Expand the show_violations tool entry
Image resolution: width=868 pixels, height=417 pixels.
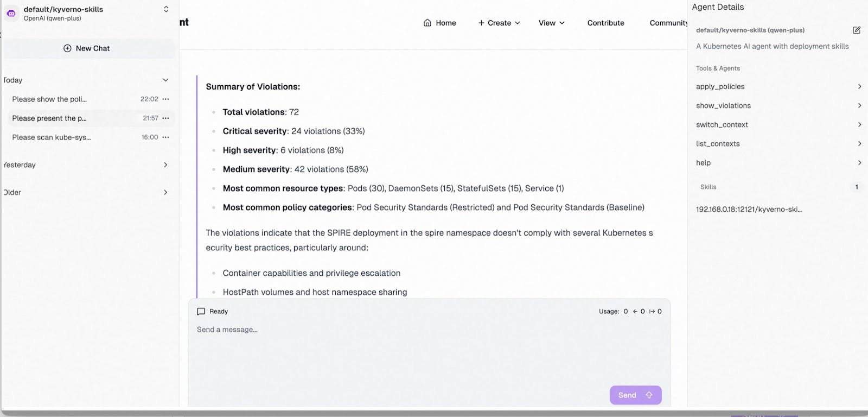click(859, 105)
